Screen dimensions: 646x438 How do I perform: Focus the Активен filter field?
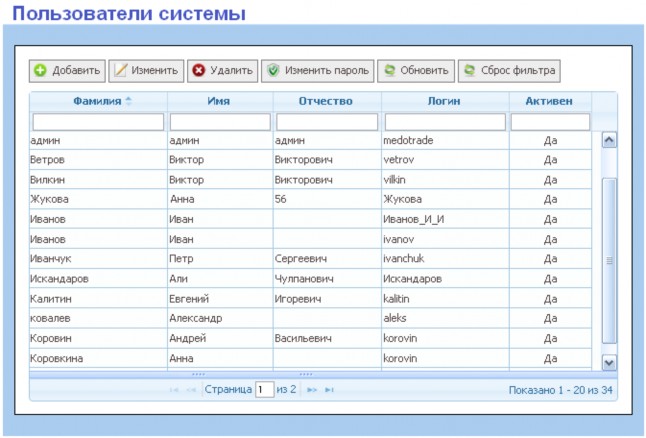(550, 122)
